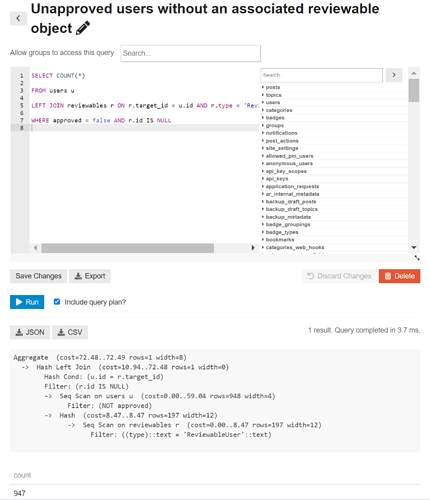Collapse schema panel with right chevron button
The width and height of the screenshot is (430, 500).
click(394, 75)
